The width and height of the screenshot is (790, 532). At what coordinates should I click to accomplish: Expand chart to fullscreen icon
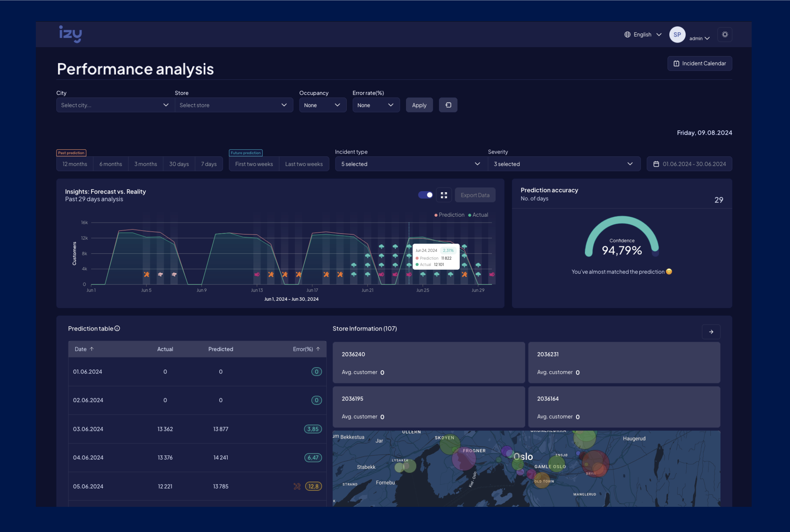click(444, 195)
